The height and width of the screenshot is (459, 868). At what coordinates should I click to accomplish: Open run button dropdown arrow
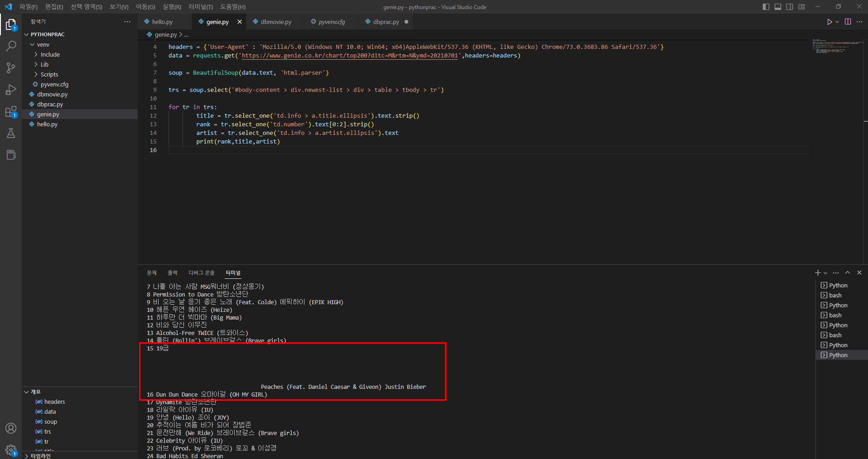pos(837,22)
